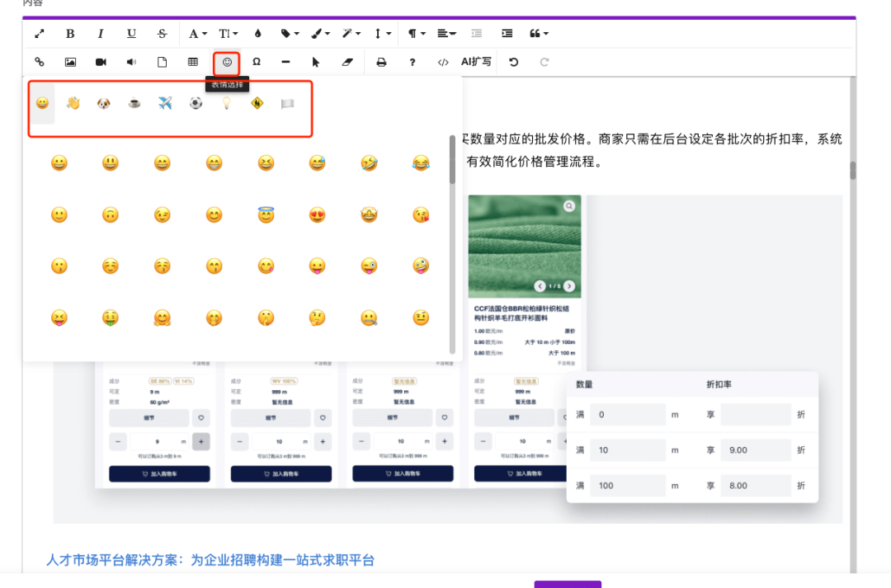Viewport: 891px width, 588px height.
Task: Click the quantity field showing 0
Action: pos(627,415)
